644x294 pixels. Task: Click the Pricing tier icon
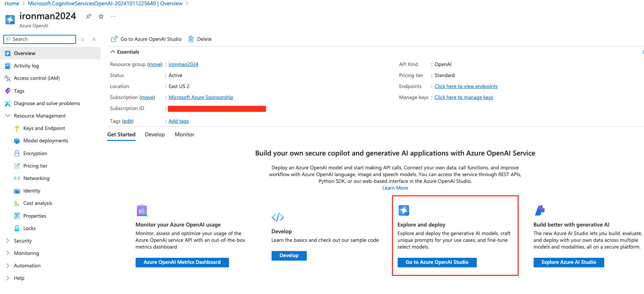click(x=17, y=166)
